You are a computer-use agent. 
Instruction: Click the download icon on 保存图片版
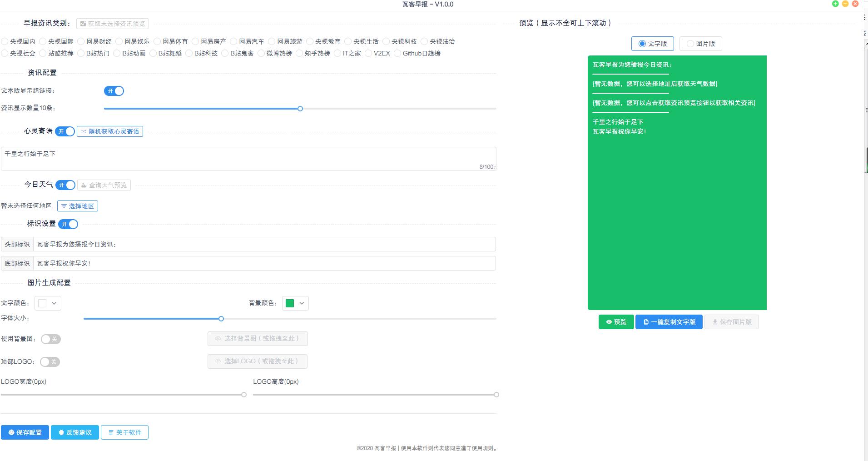pos(714,322)
